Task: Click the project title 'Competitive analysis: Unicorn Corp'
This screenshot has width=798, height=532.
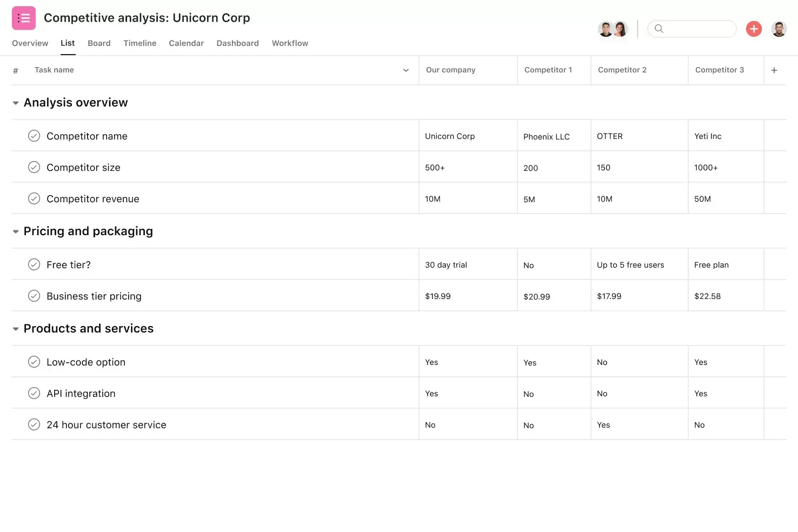Action: coord(147,17)
